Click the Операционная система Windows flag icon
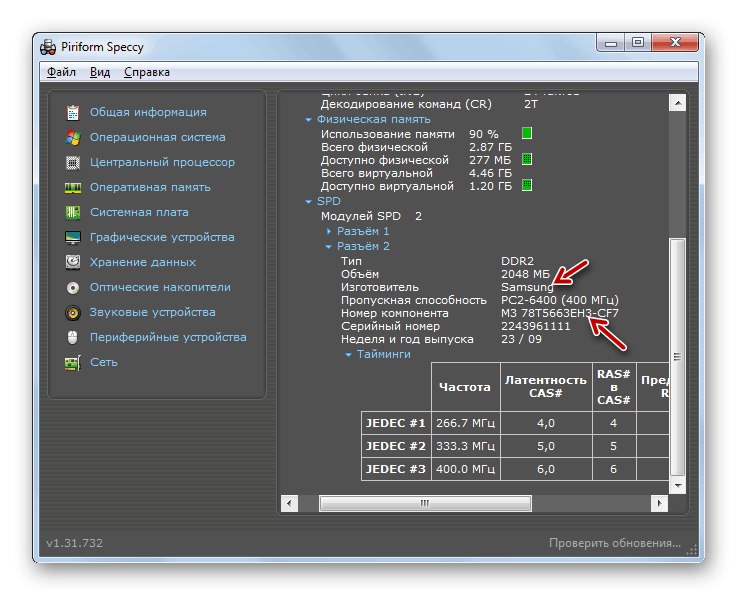The height and width of the screenshot is (596, 738). tap(72, 137)
